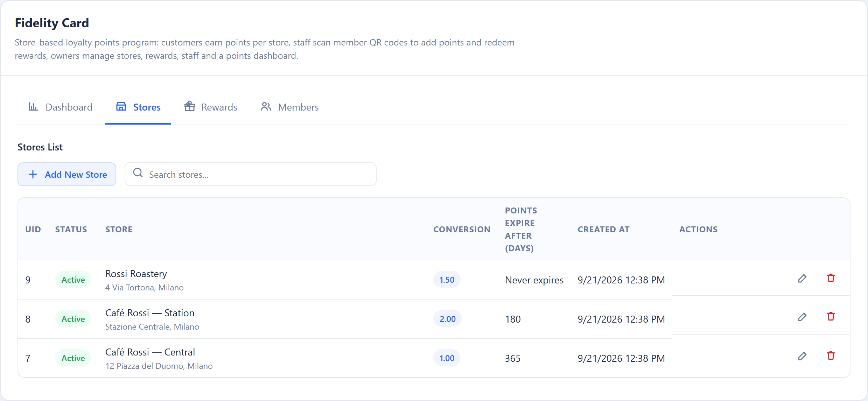Click the search magnifier icon
This screenshot has height=401, width=868.
click(x=138, y=173)
